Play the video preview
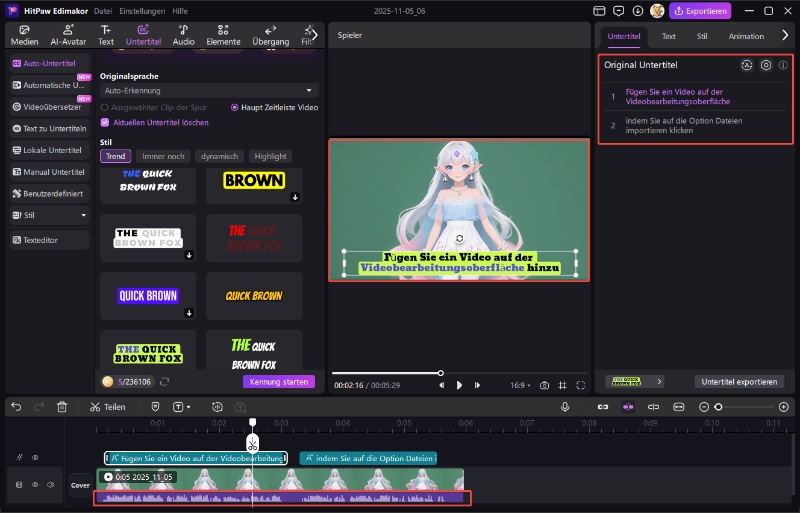Image resolution: width=800 pixels, height=513 pixels. 459,385
